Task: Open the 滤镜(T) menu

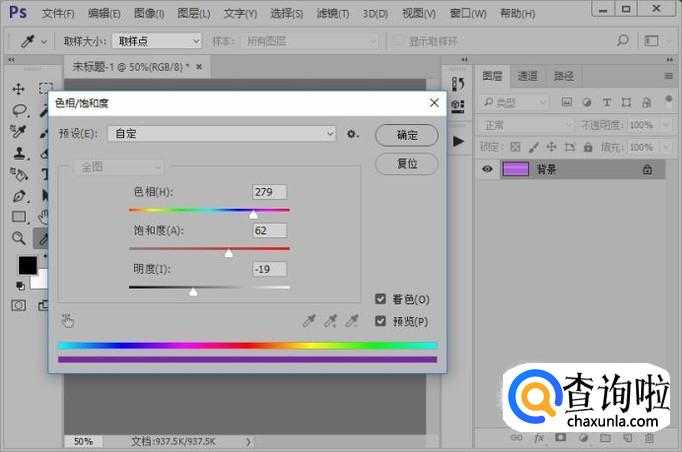Action: 333,14
